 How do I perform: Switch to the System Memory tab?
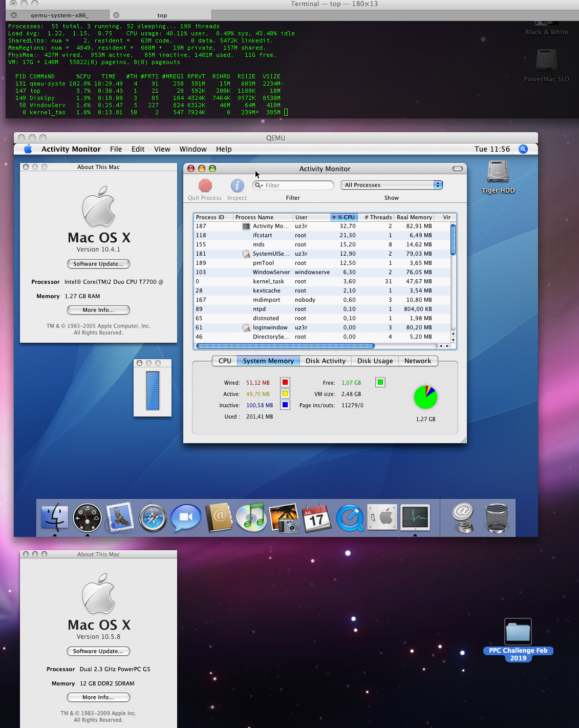(268, 361)
